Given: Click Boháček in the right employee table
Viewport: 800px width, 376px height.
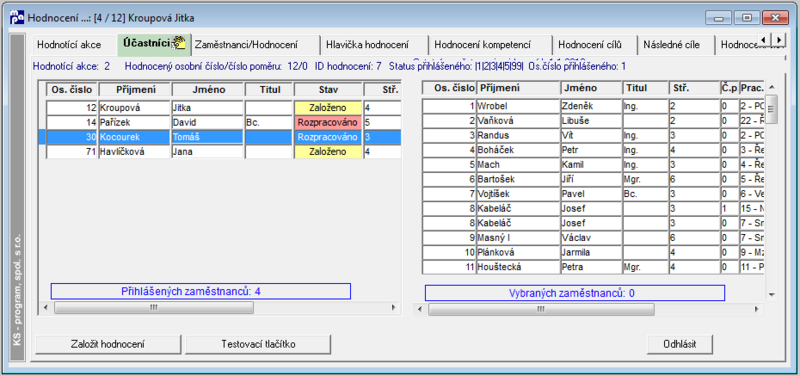Looking at the screenshot, I should click(x=517, y=151).
